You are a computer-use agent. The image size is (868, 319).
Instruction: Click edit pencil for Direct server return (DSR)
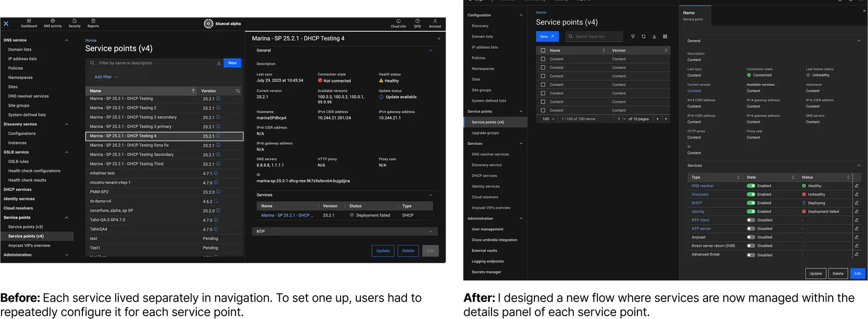pyautogui.click(x=857, y=246)
